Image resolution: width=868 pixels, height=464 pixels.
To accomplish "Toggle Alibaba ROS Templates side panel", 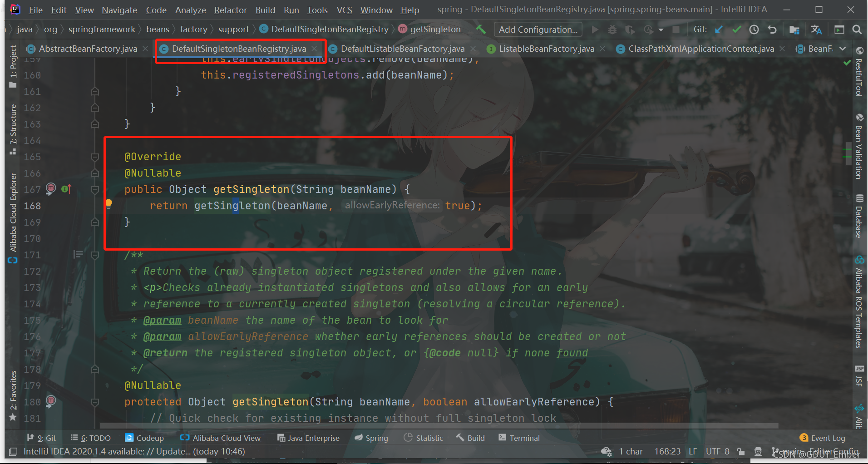I will [x=859, y=302].
